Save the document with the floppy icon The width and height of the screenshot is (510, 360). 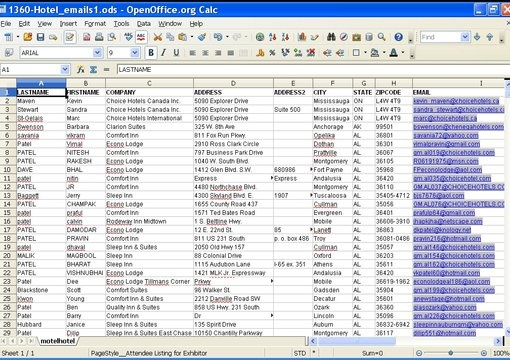pyautogui.click(x=40, y=37)
